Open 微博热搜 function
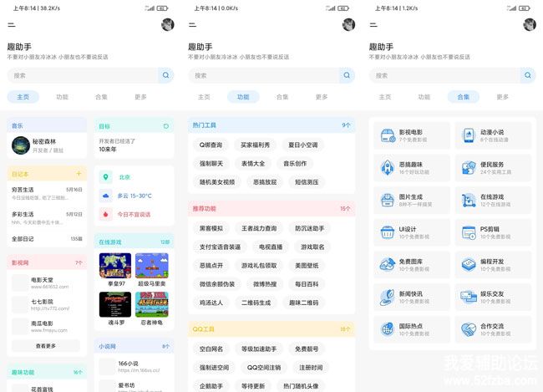The image size is (543, 392). 265,284
